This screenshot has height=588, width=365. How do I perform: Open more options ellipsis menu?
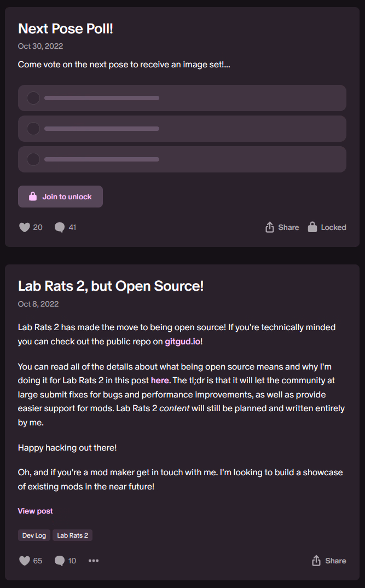tap(94, 561)
